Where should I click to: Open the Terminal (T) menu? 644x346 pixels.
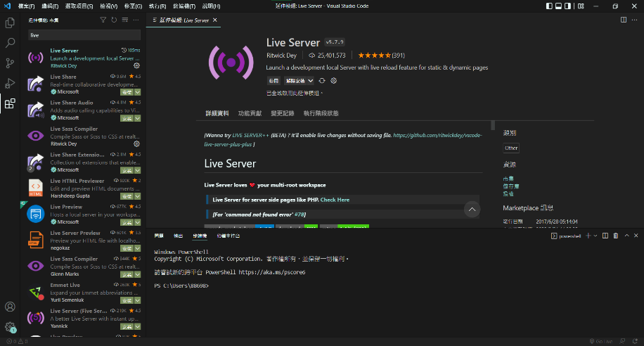tap(184, 6)
